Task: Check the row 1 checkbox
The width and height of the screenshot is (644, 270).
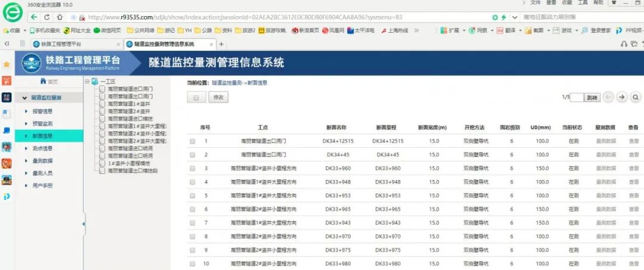Action: (192, 141)
